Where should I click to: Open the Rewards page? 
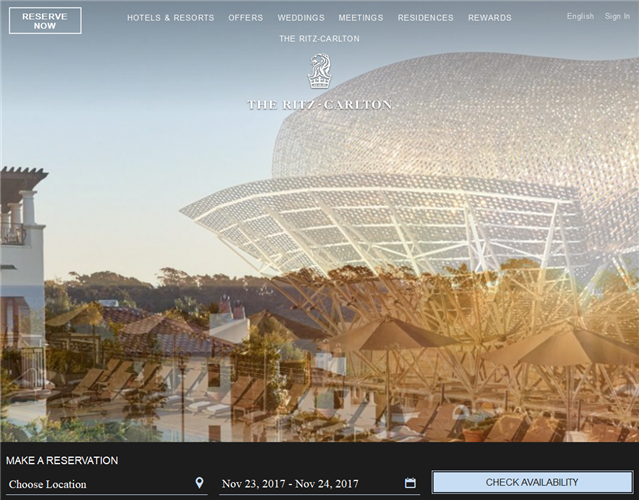tap(489, 18)
